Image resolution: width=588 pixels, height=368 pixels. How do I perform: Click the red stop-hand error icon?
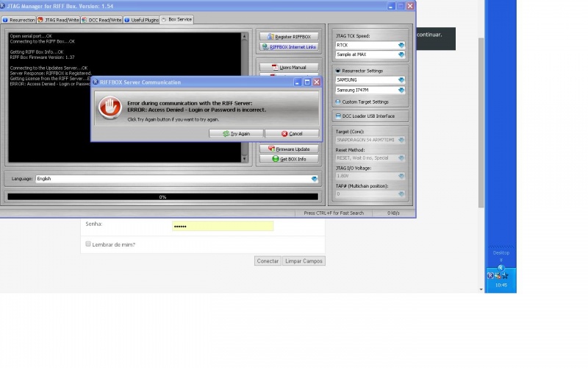click(110, 107)
